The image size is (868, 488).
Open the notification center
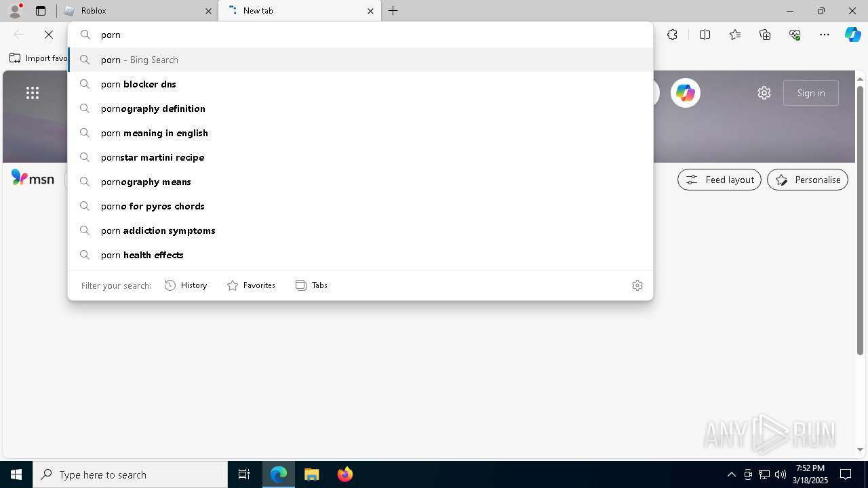pos(846,474)
